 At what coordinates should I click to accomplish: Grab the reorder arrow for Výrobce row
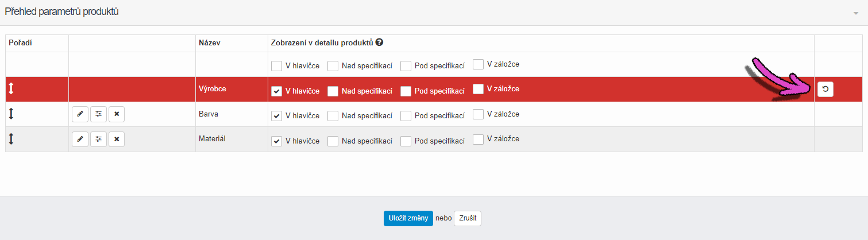(x=11, y=89)
